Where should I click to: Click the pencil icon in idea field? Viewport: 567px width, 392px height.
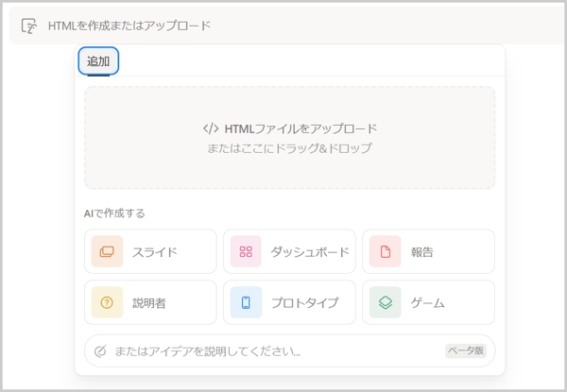(x=100, y=351)
